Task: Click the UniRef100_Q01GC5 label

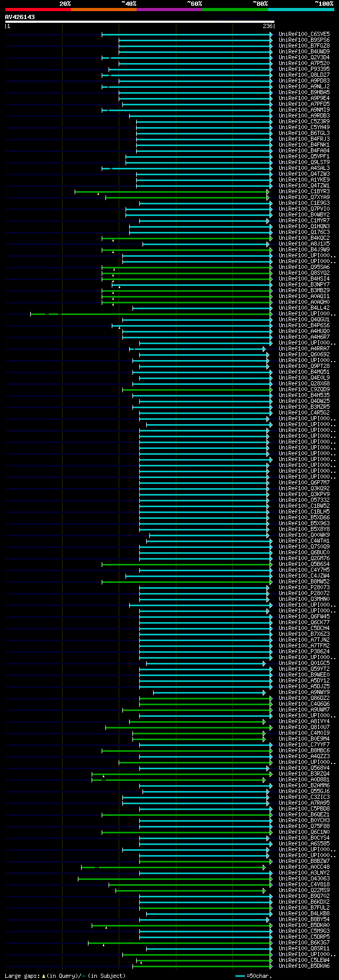Action: pyautogui.click(x=304, y=663)
